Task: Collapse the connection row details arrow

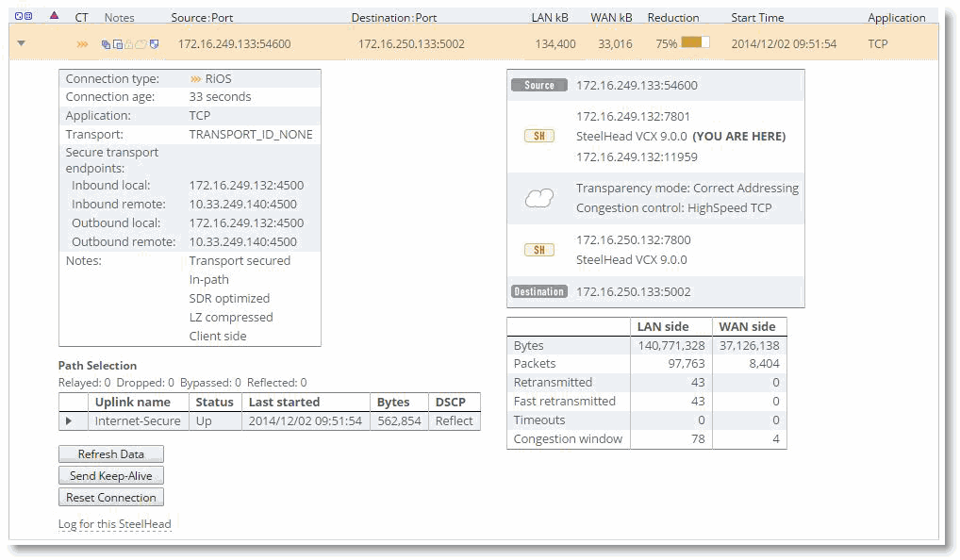Action: click(22, 43)
